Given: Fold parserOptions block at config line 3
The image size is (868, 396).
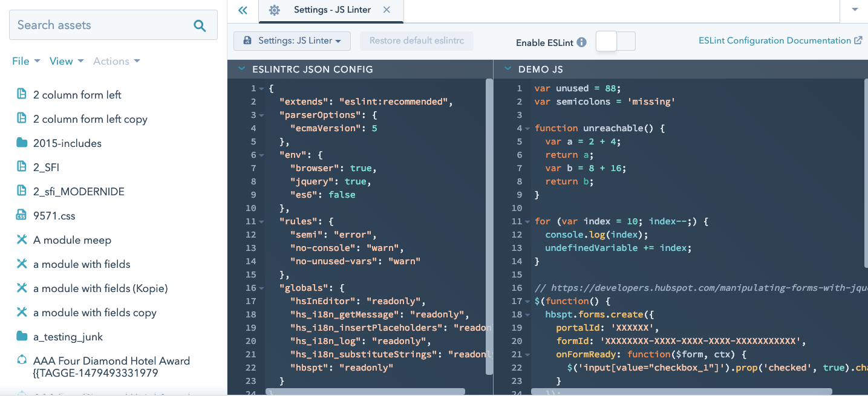Looking at the screenshot, I should (x=261, y=115).
